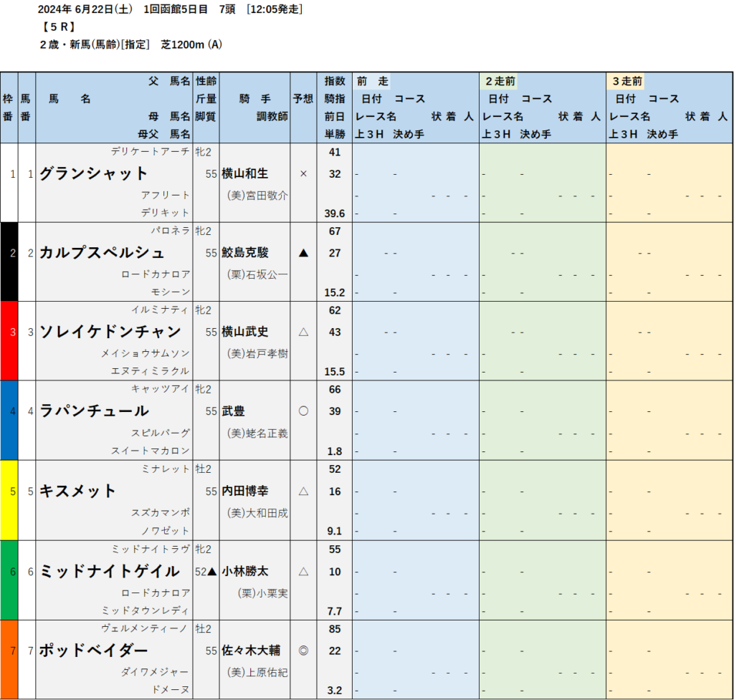Viewport: 734px width, 700px height.
Task: Click the white frame number 1 cell
Action: pyautogui.click(x=9, y=183)
